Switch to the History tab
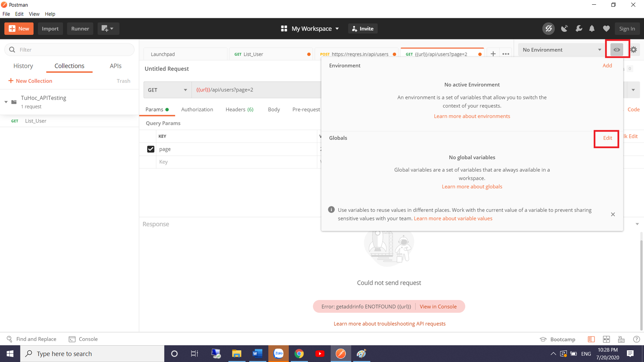 click(23, 66)
